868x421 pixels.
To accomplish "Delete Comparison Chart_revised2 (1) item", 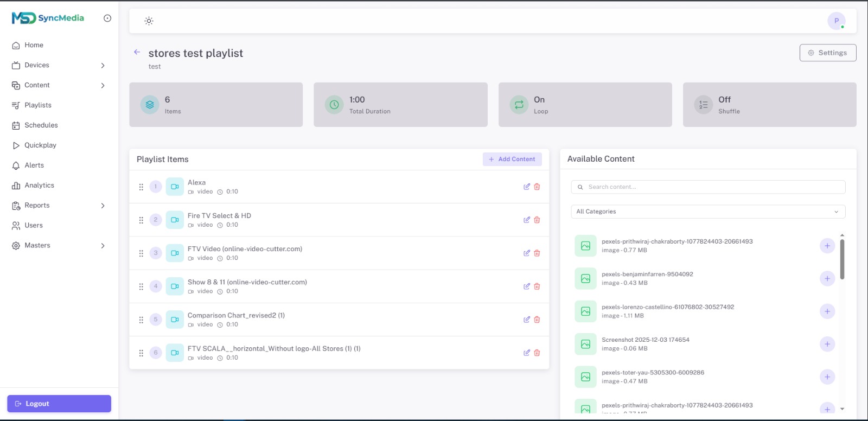I will tap(537, 320).
